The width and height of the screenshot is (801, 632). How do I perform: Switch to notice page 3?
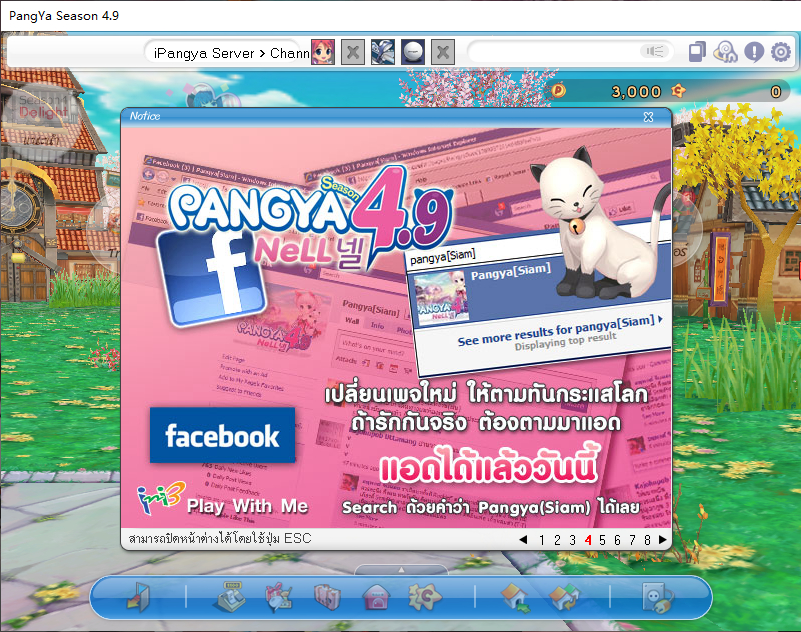click(x=573, y=540)
